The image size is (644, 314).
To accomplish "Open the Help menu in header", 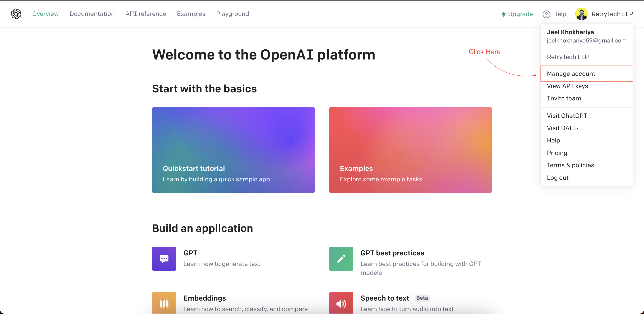I will pyautogui.click(x=554, y=14).
